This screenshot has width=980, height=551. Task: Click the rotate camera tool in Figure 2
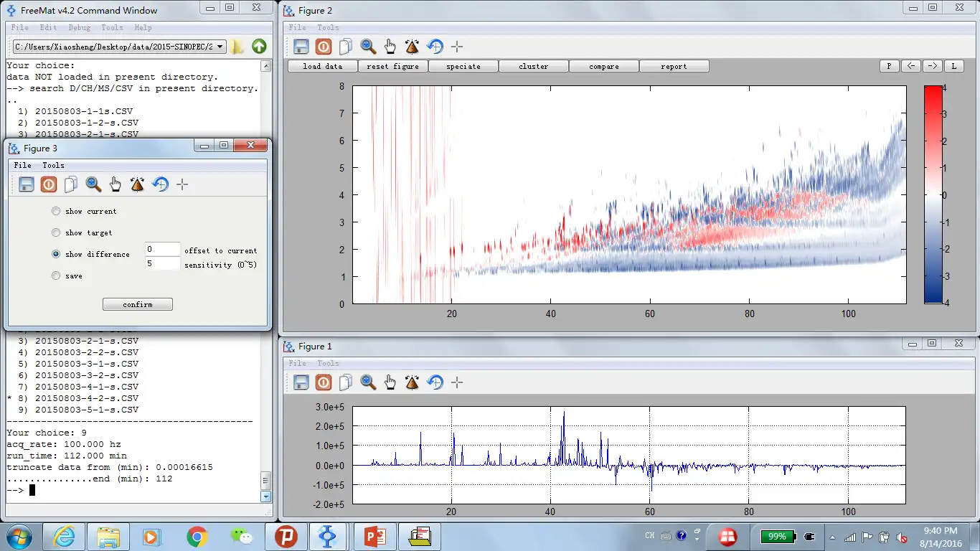click(412, 47)
